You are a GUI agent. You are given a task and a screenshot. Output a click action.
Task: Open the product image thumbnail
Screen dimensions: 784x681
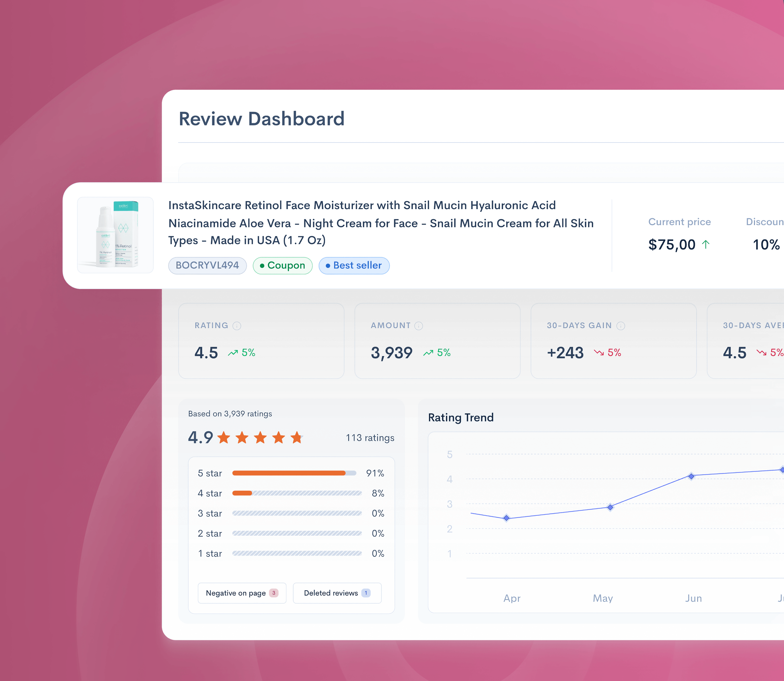coord(115,235)
